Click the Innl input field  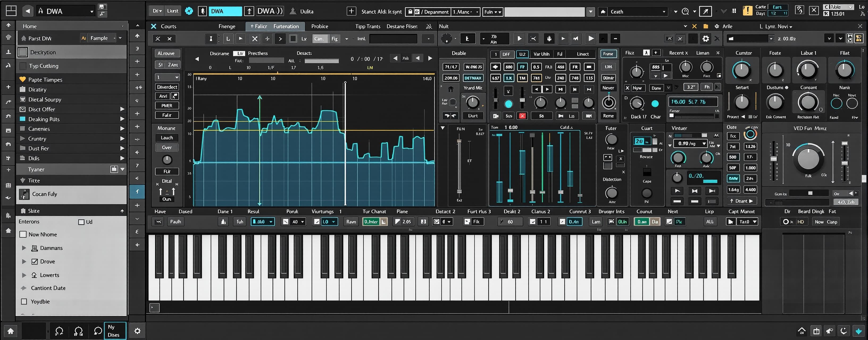[x=393, y=39]
